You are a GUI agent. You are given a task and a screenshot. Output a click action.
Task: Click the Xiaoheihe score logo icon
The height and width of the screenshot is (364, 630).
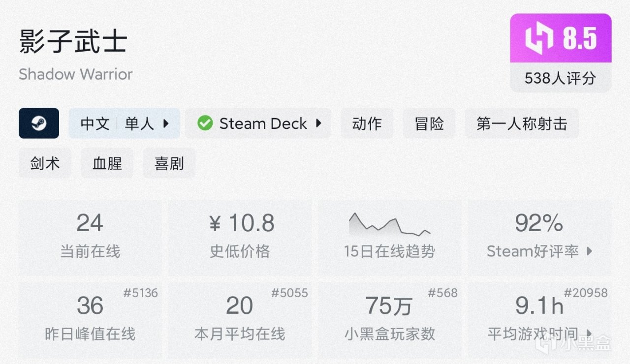[x=539, y=39]
